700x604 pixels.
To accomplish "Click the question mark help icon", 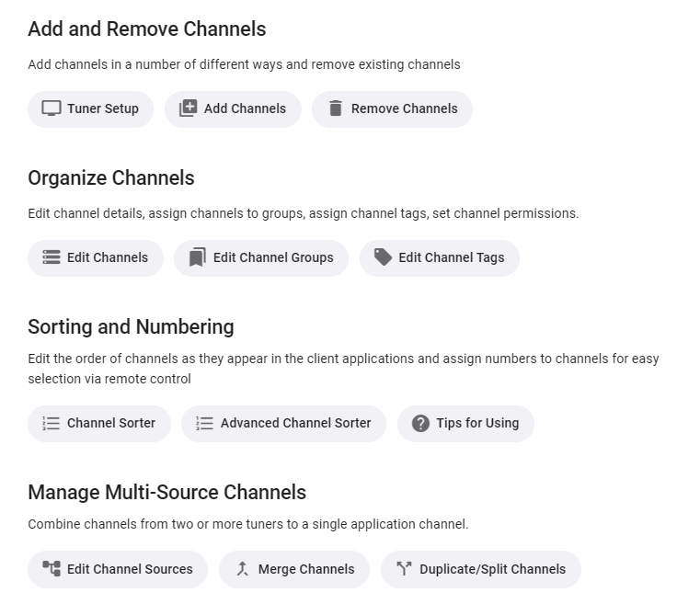I will click(x=420, y=423).
